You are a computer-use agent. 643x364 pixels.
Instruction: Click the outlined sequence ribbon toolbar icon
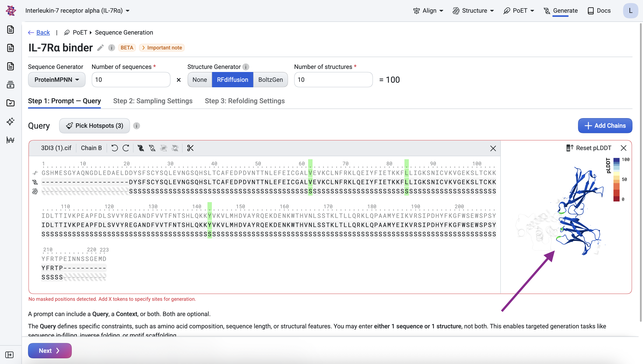tap(152, 148)
